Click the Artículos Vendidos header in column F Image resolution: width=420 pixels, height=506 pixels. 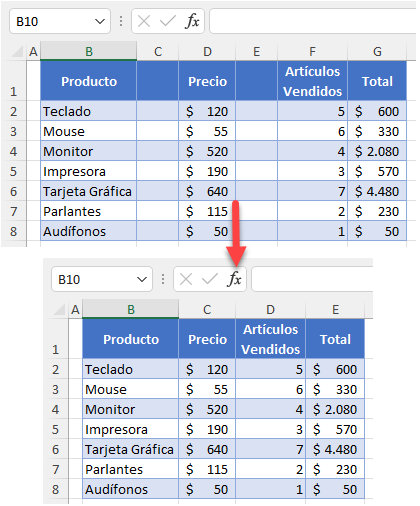coord(312,81)
